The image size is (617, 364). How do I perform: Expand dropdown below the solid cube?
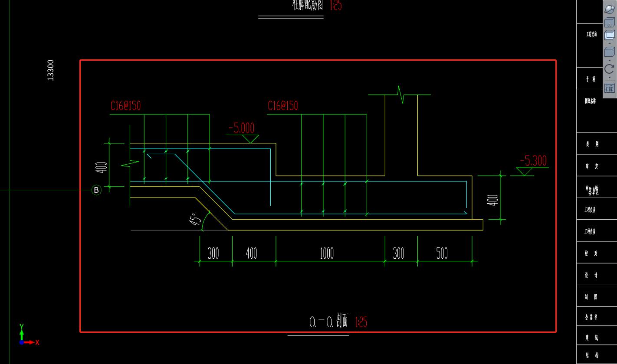point(610,60)
